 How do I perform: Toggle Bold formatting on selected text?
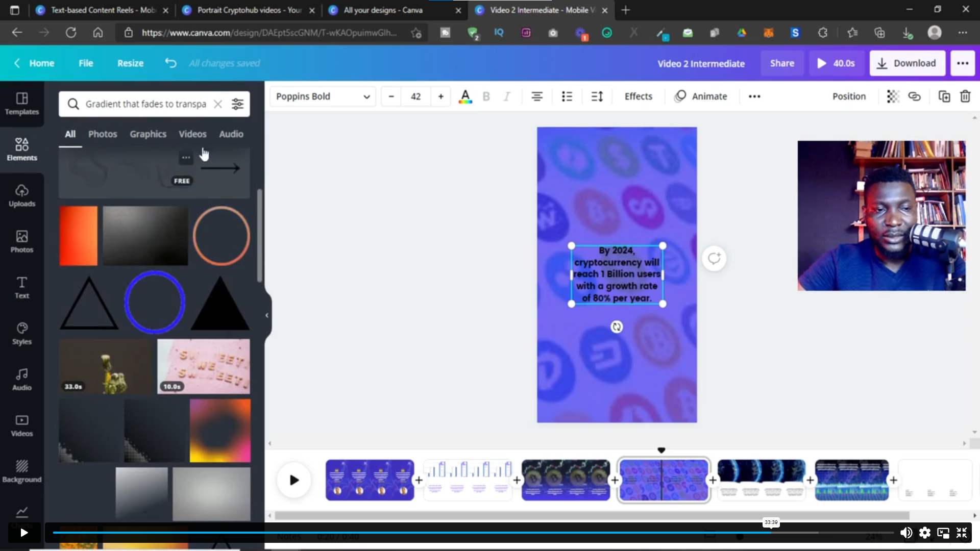pyautogui.click(x=486, y=96)
